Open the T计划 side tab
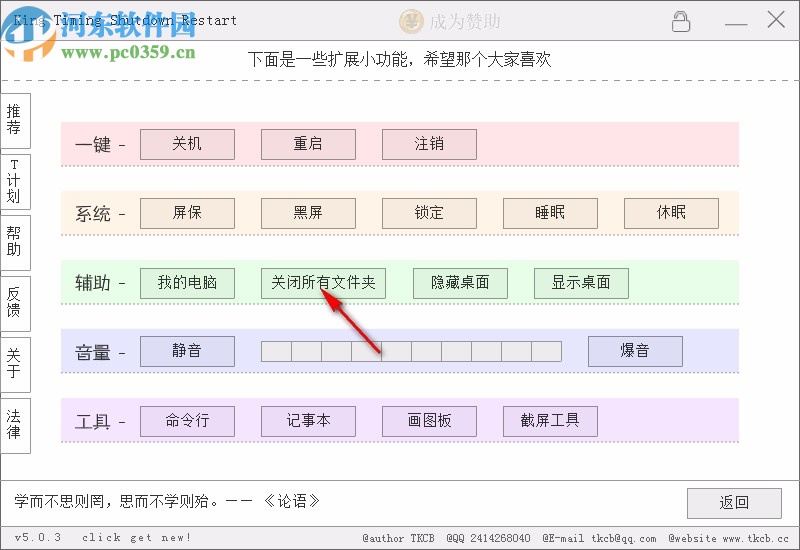This screenshot has height=550, width=800. (x=15, y=182)
